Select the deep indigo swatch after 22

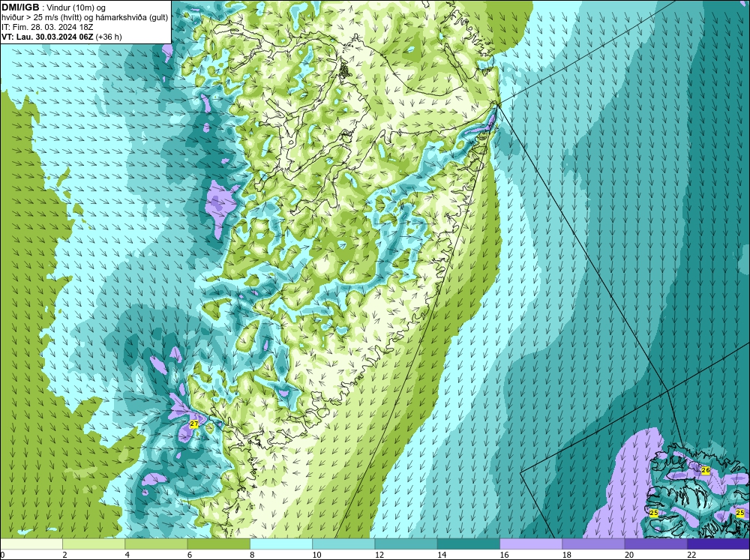coord(718,544)
